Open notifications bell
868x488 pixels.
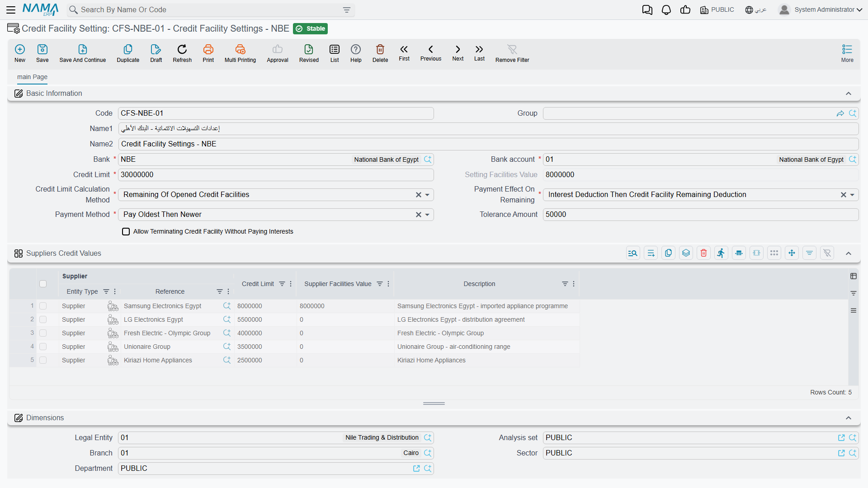(666, 10)
